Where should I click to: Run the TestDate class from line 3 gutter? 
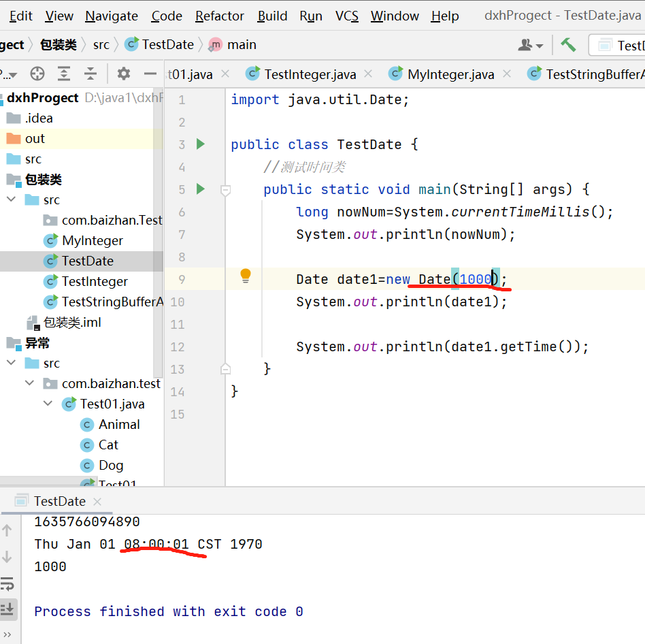click(x=200, y=144)
